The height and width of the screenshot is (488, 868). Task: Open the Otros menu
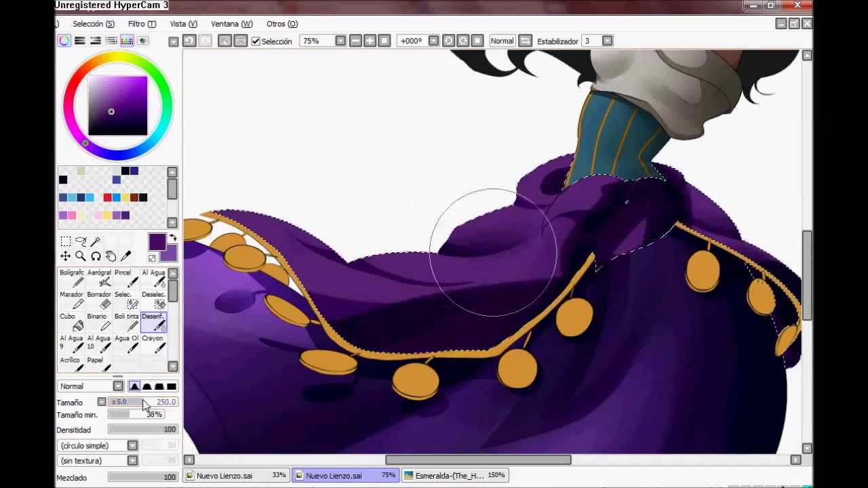click(282, 24)
